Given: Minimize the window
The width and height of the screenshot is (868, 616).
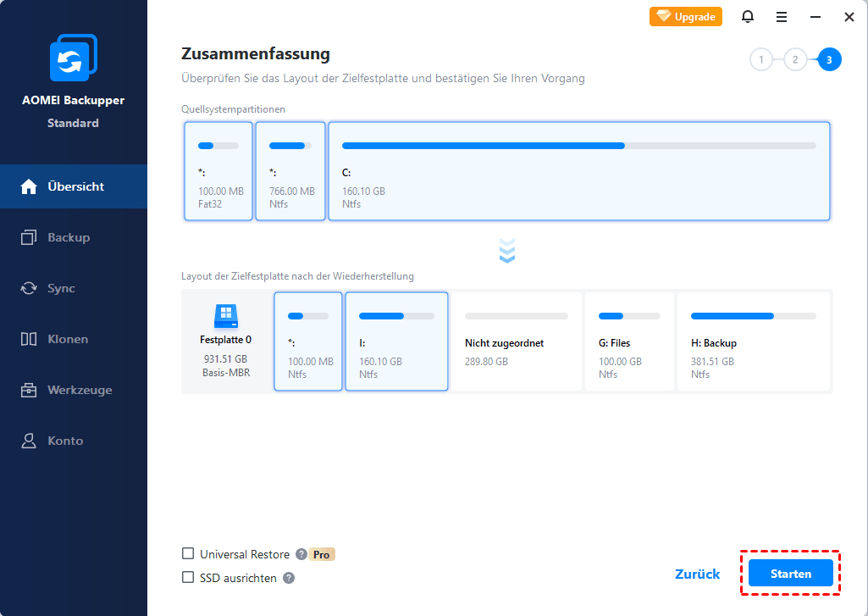Looking at the screenshot, I should [815, 17].
